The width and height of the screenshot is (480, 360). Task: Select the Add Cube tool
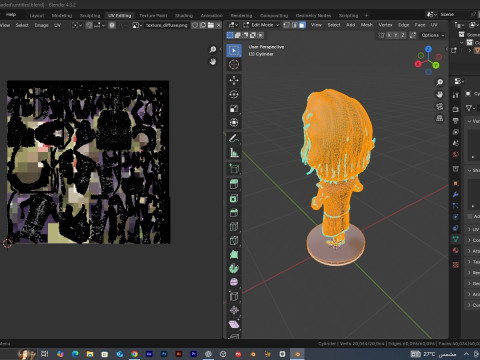234,169
